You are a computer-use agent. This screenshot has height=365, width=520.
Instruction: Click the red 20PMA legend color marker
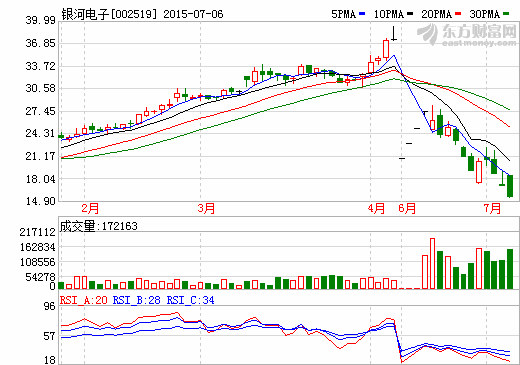pyautogui.click(x=458, y=14)
